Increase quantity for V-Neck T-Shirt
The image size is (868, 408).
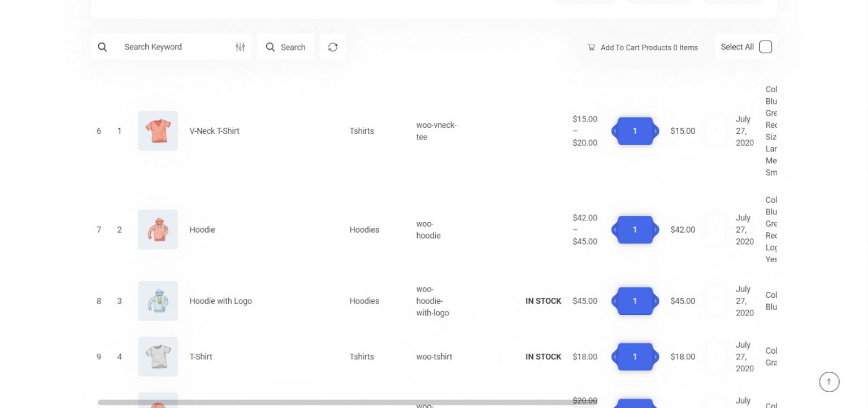(x=656, y=131)
